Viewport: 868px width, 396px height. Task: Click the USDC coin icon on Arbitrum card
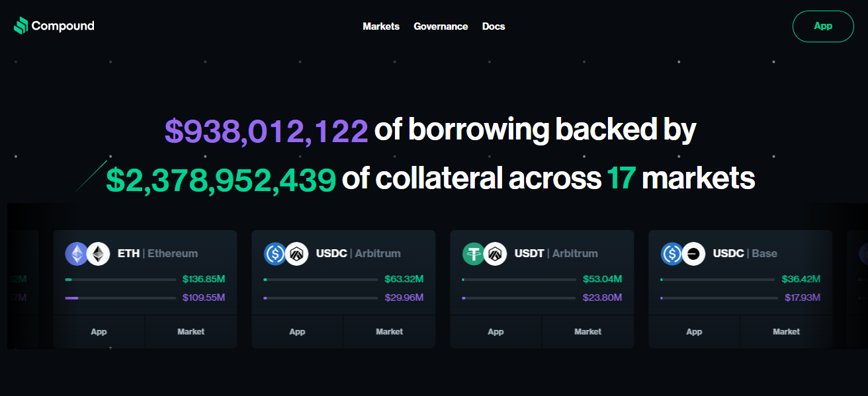[275, 253]
